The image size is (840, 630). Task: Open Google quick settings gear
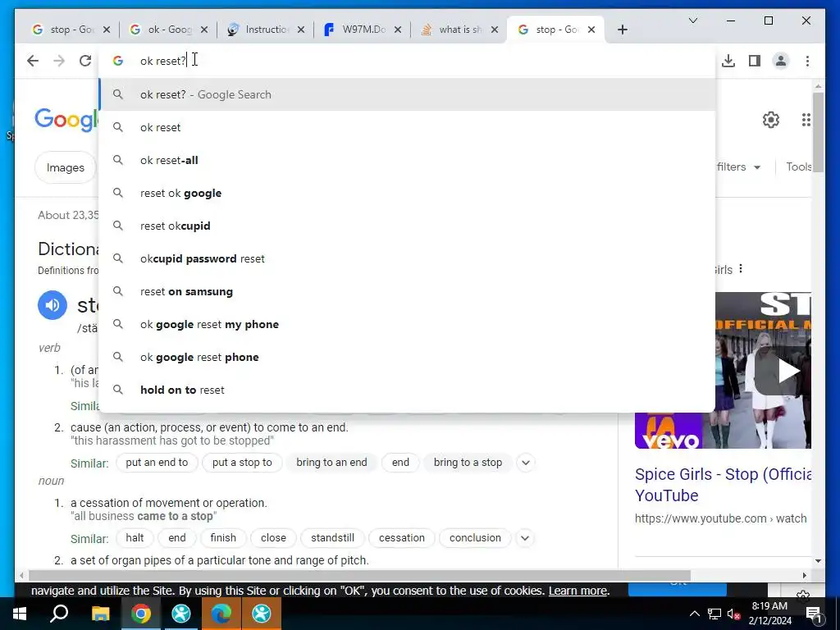pyautogui.click(x=771, y=120)
